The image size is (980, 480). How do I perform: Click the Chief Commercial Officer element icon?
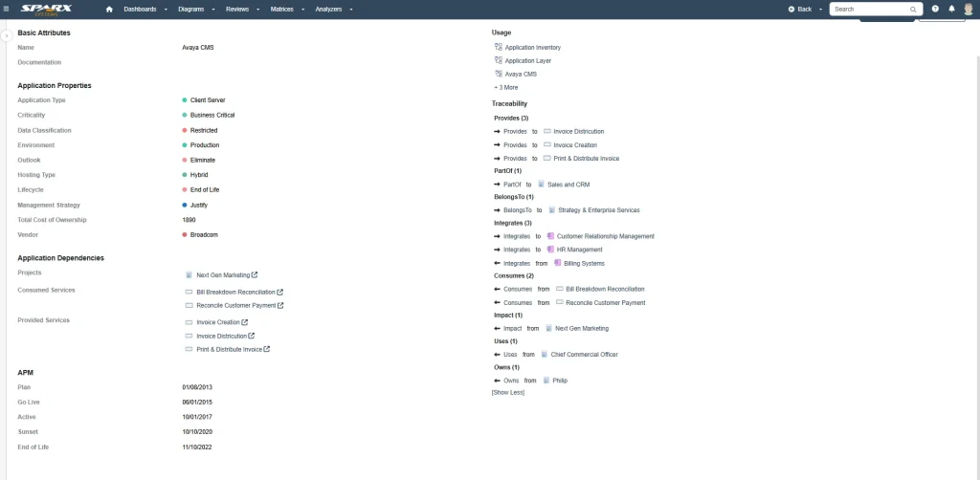click(x=545, y=355)
